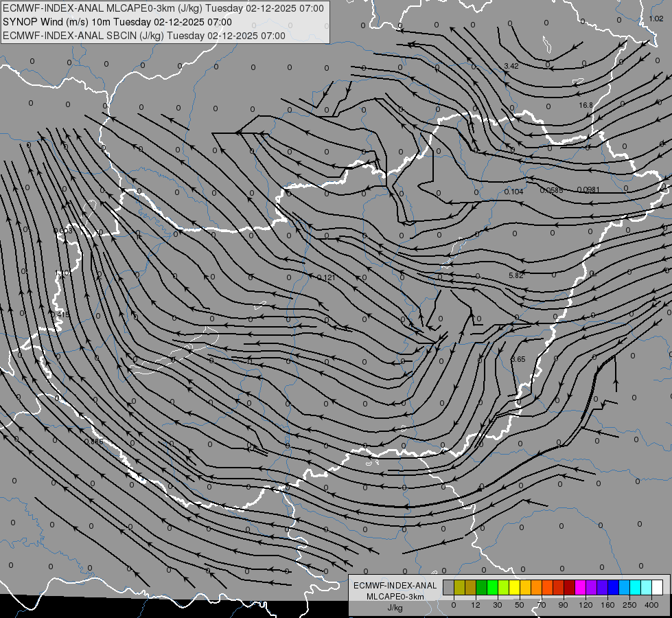This screenshot has width=672, height=618.
Task: Click the 0.0981 value on the map
Action: coord(588,190)
